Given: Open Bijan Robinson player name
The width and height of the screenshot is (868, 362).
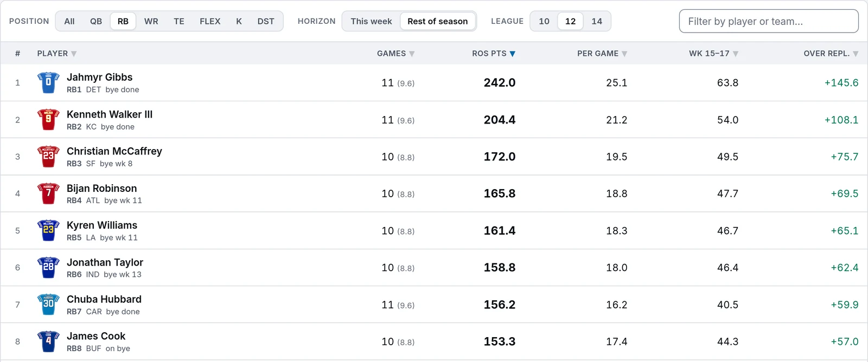Looking at the screenshot, I should pos(102,188).
